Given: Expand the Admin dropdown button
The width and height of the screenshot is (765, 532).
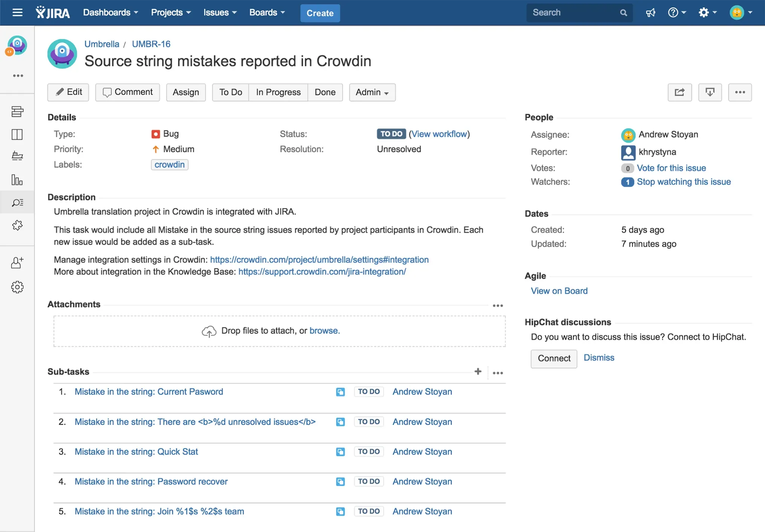Looking at the screenshot, I should (x=372, y=92).
